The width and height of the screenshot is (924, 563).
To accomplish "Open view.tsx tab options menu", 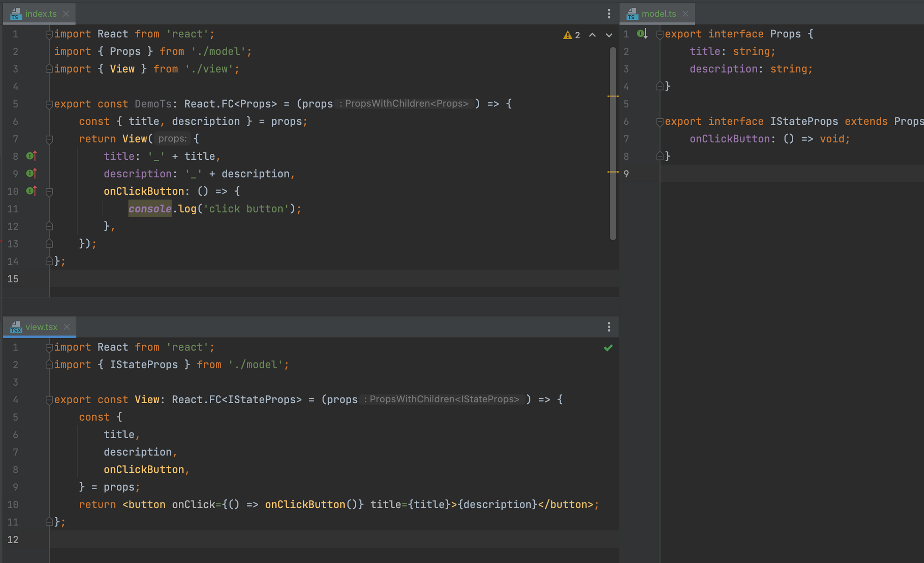I will pyautogui.click(x=609, y=327).
